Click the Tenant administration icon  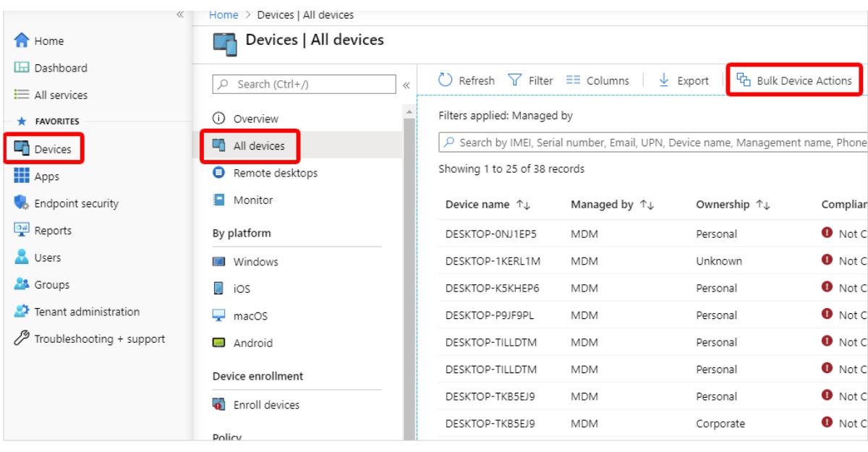pos(21,312)
